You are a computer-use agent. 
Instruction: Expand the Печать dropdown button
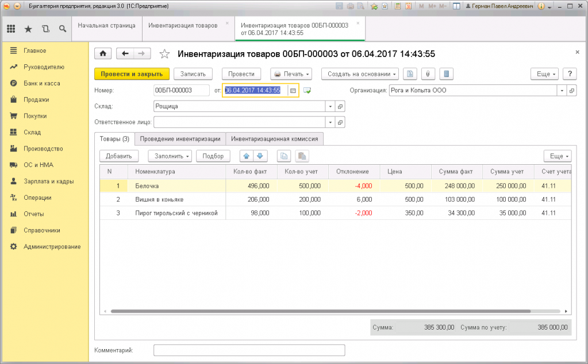coord(291,74)
